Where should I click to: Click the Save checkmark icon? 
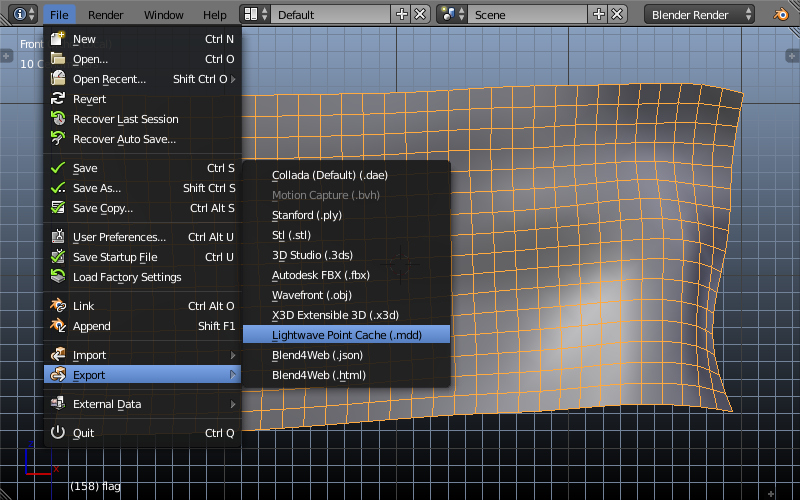58,167
